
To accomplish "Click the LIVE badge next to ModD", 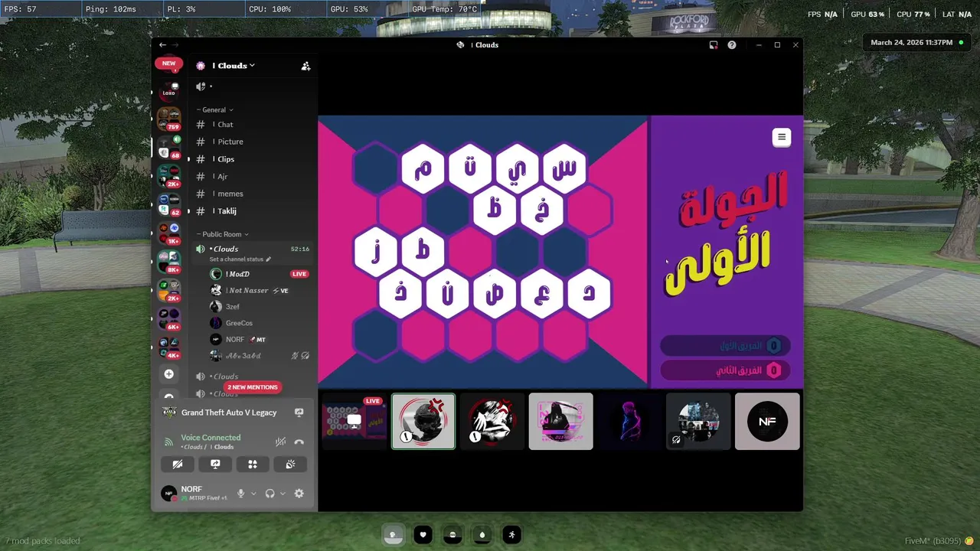I will click(x=299, y=274).
